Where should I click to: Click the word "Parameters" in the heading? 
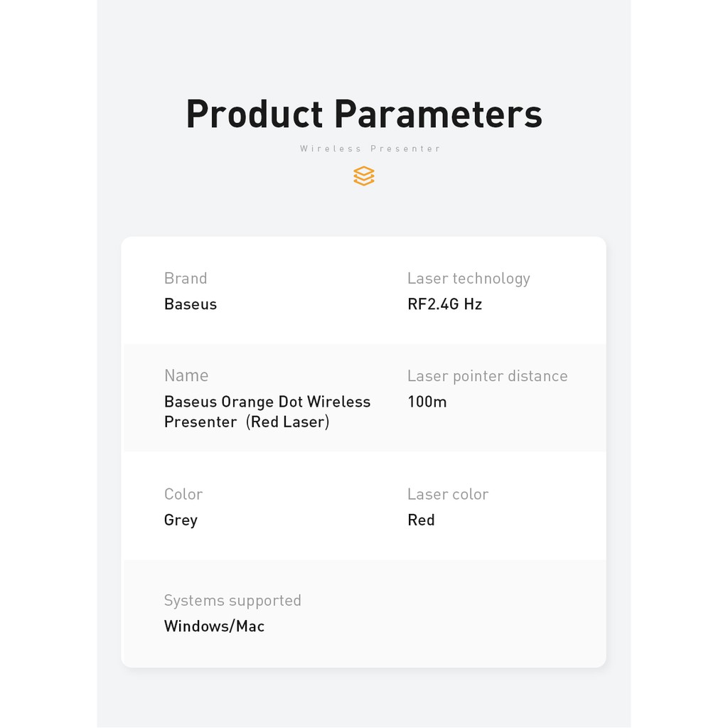(438, 114)
